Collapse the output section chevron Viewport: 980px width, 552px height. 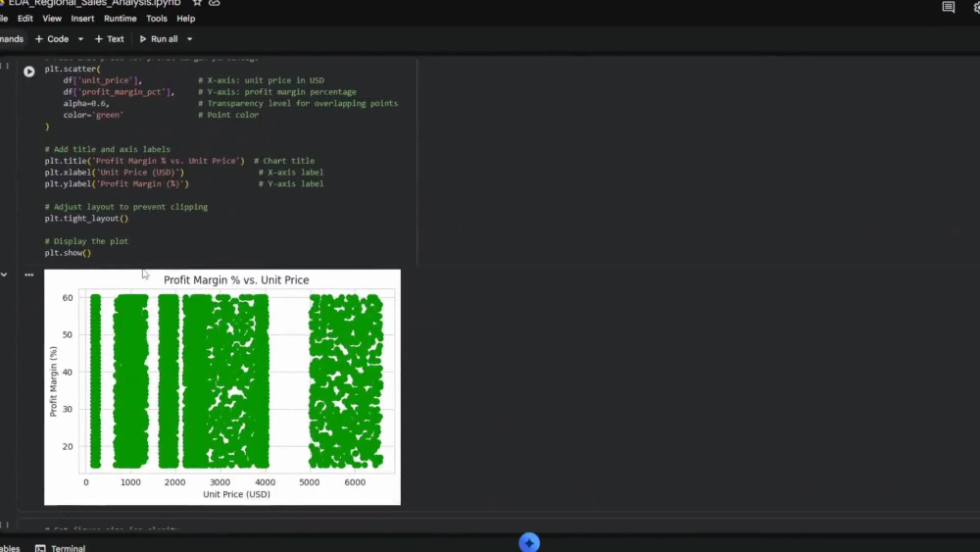click(x=4, y=275)
